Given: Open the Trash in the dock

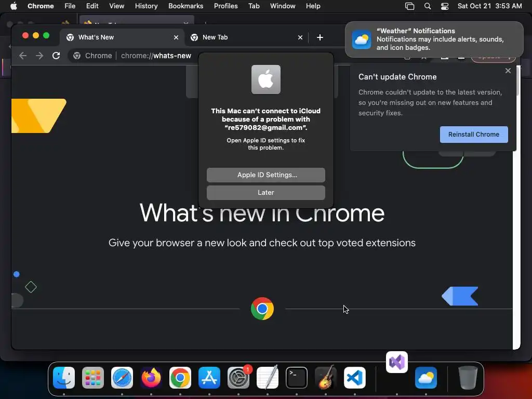Looking at the screenshot, I should click(468, 378).
